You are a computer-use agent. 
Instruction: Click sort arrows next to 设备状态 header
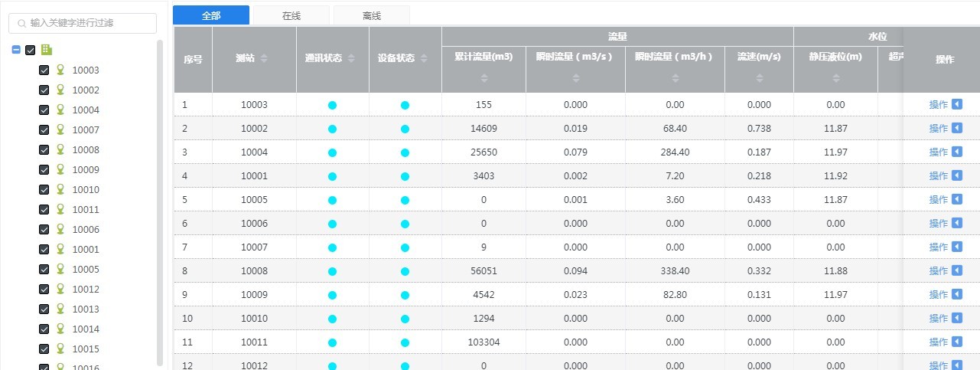424,59
